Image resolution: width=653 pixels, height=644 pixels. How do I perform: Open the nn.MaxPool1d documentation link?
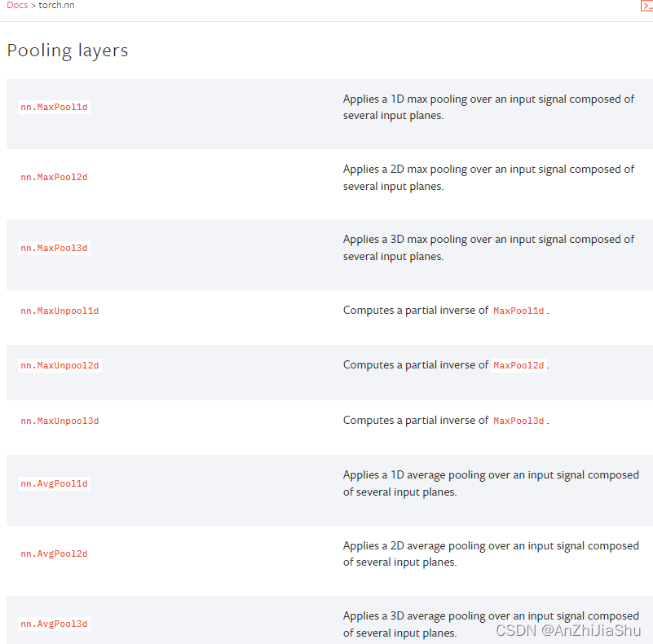point(54,107)
